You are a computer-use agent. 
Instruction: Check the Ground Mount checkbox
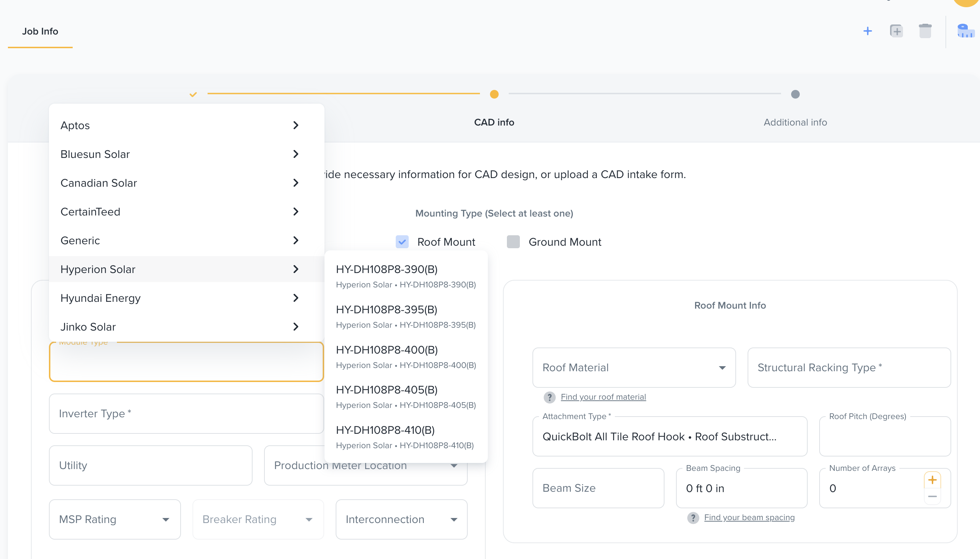[x=513, y=242]
